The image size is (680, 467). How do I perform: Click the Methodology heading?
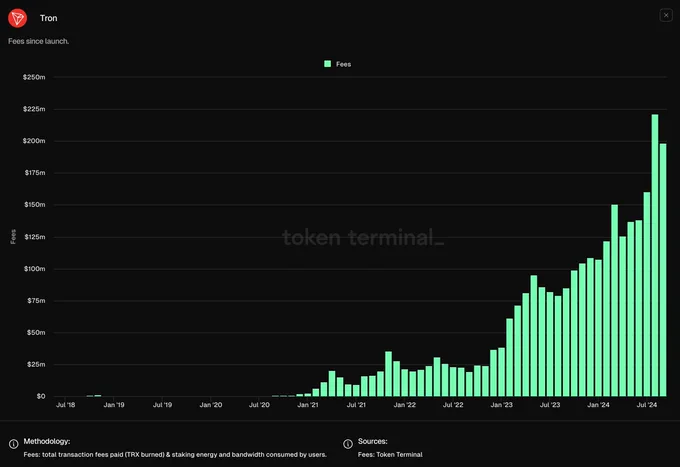47,441
